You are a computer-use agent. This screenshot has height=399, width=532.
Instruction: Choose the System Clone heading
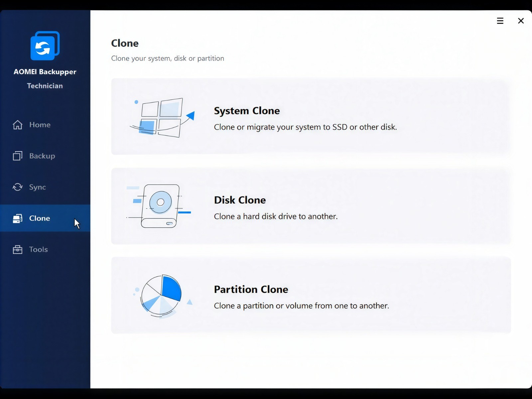247,111
